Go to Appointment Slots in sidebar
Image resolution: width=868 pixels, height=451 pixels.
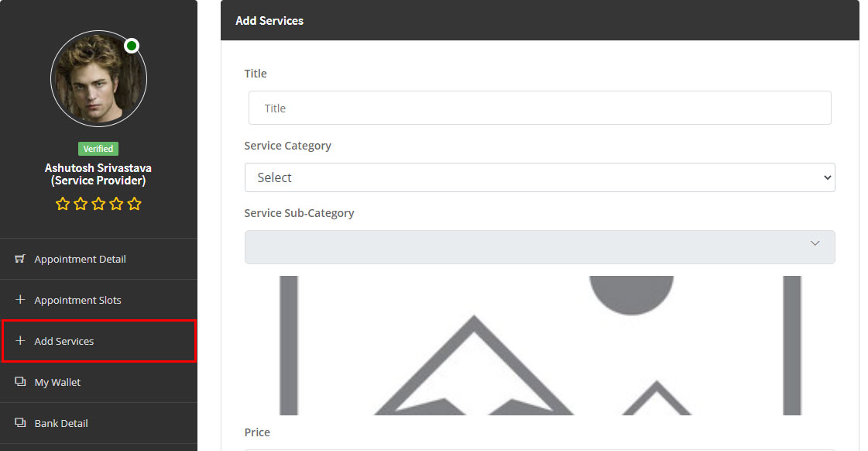click(77, 300)
